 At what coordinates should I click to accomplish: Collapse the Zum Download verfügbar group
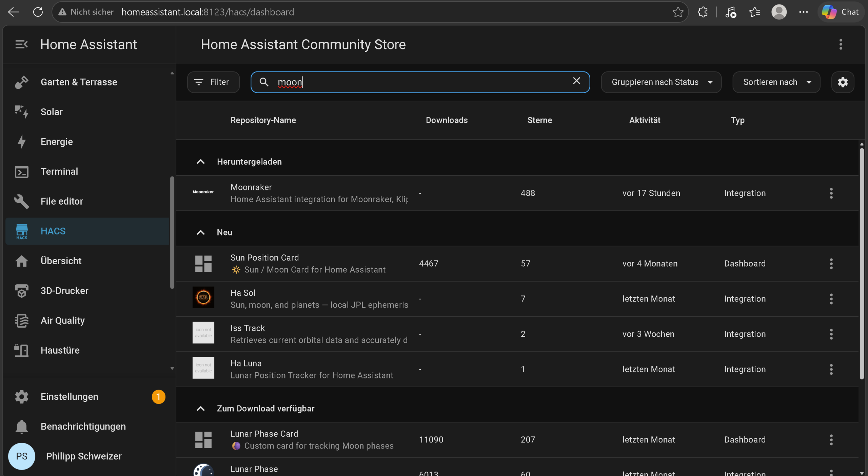pyautogui.click(x=201, y=409)
